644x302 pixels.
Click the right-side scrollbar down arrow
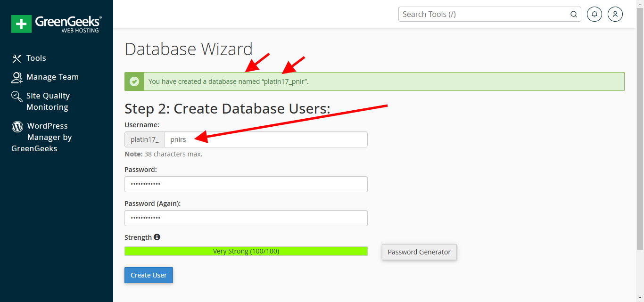641,299
